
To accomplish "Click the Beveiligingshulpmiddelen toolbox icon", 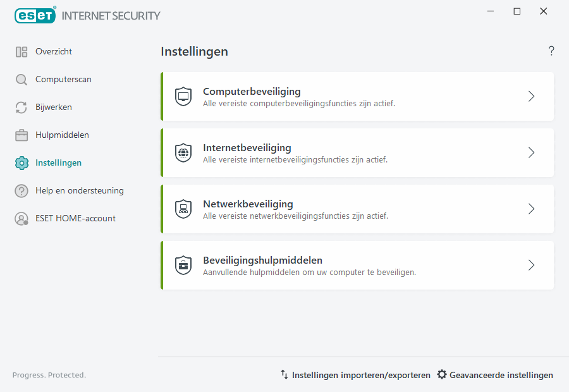I will [x=183, y=265].
